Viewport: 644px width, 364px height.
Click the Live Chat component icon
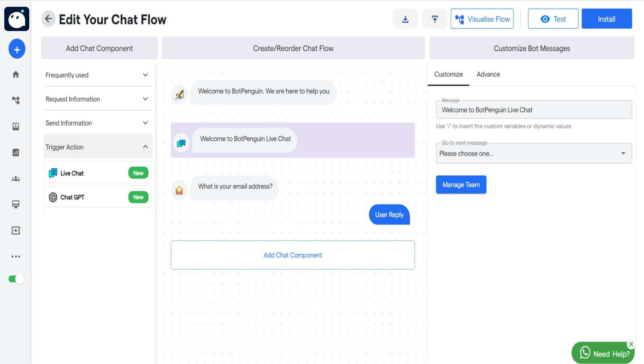pyautogui.click(x=53, y=173)
